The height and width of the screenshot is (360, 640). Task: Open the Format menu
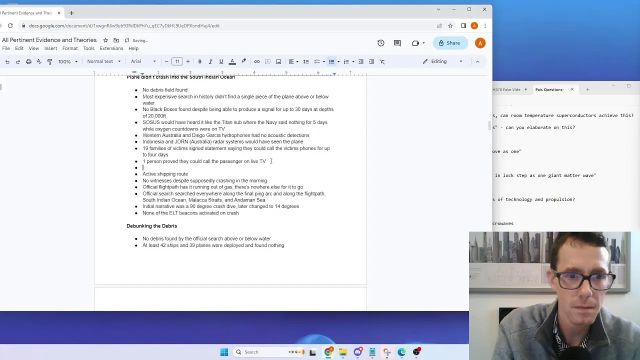(x=70, y=48)
